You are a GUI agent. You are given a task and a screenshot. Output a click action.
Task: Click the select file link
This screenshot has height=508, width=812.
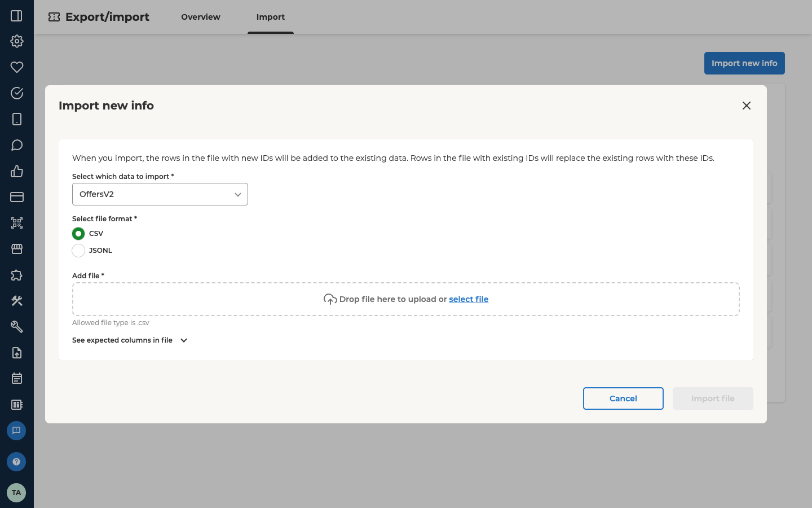[x=469, y=299]
